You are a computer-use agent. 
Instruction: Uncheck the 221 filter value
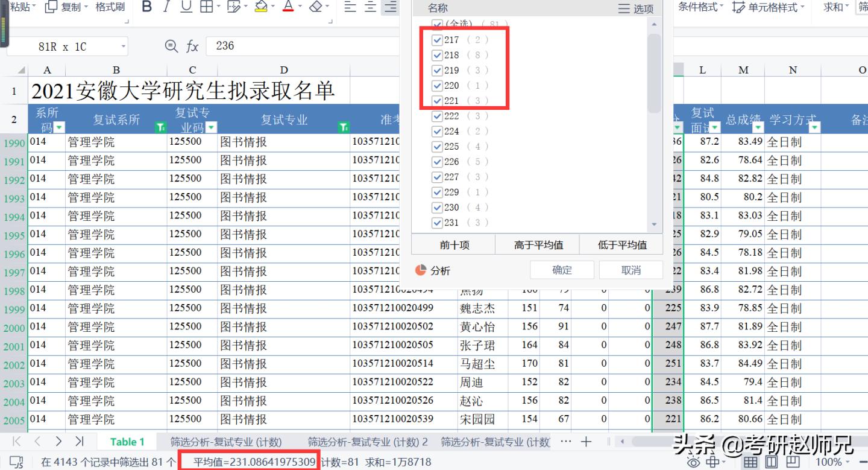pos(438,101)
